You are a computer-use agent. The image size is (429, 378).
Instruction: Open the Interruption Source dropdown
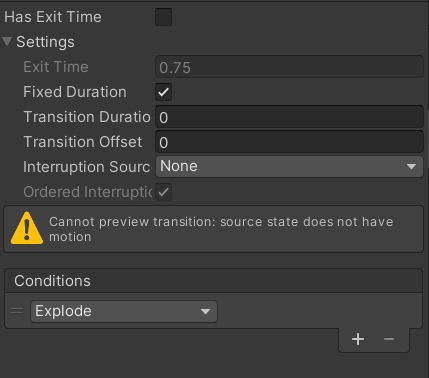coord(289,166)
